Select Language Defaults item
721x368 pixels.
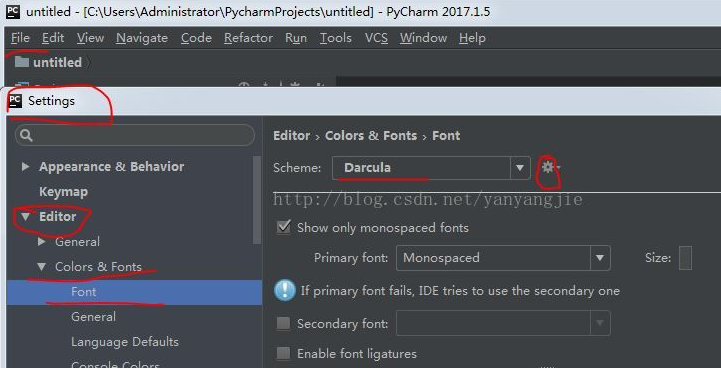point(125,342)
